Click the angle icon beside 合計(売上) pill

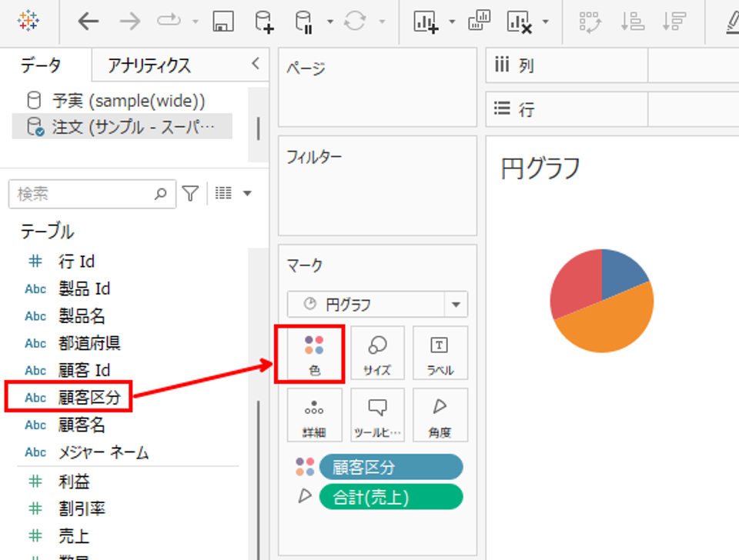click(305, 495)
